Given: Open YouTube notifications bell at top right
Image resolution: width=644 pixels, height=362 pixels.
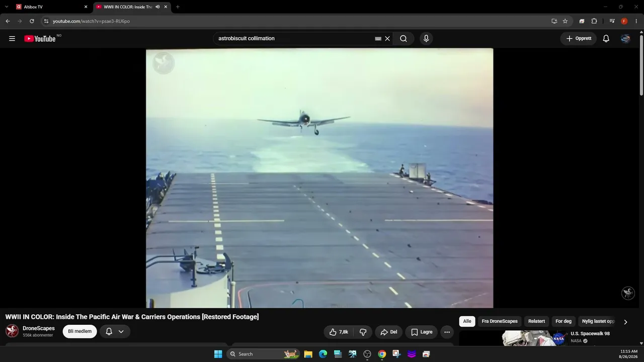Looking at the screenshot, I should (606, 39).
